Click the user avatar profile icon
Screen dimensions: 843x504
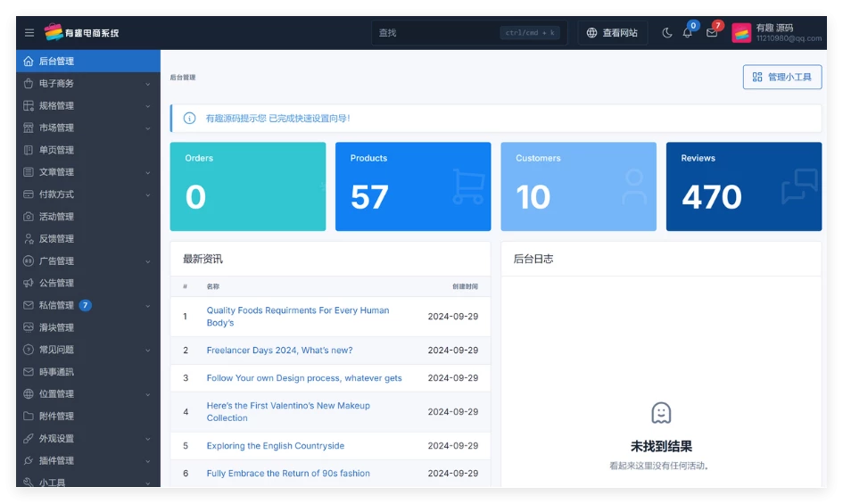tap(741, 33)
